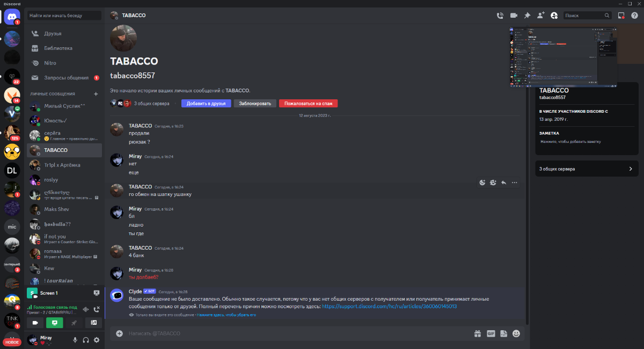Open user settings gear

[x=97, y=340]
